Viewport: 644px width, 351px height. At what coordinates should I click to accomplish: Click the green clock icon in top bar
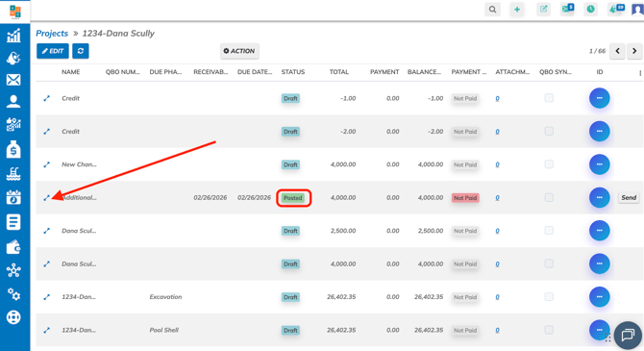(590, 9)
